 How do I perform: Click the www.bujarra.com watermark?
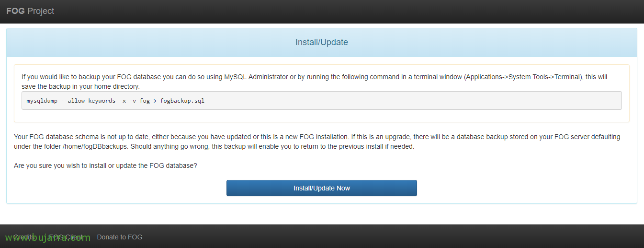click(47, 237)
